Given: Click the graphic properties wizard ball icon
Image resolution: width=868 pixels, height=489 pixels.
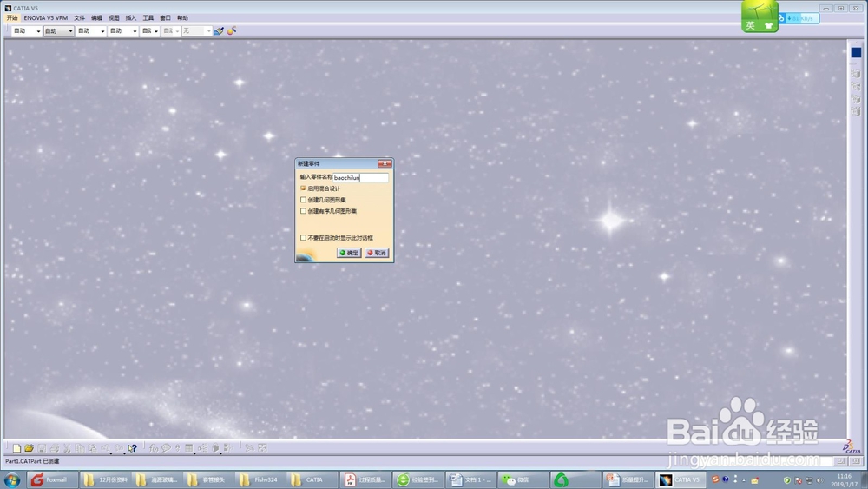Looking at the screenshot, I should [232, 30].
